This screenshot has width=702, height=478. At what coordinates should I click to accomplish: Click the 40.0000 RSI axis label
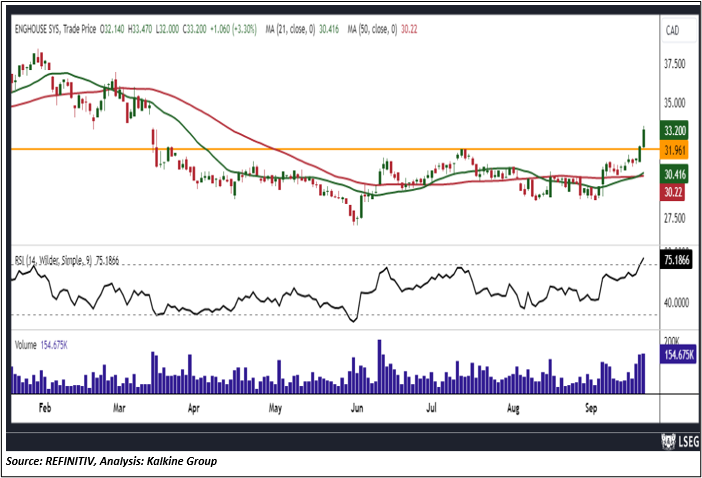pos(676,303)
